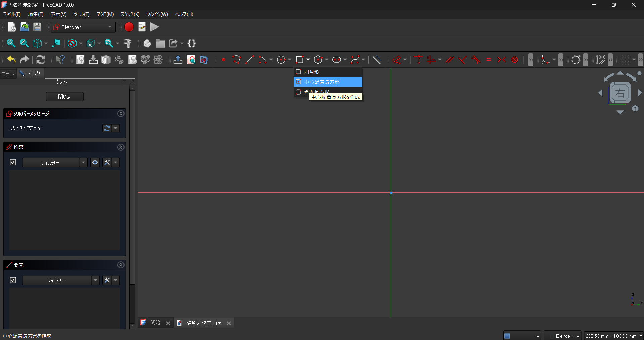Create a group using the folder icon

(160, 43)
